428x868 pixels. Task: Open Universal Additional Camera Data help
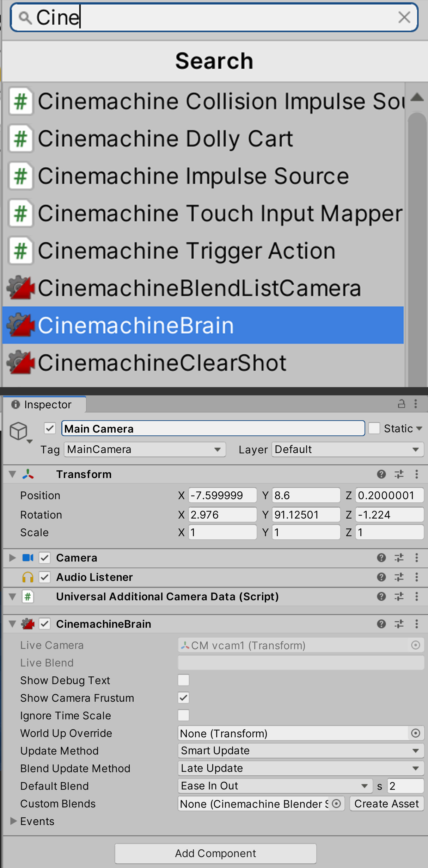pos(381,596)
